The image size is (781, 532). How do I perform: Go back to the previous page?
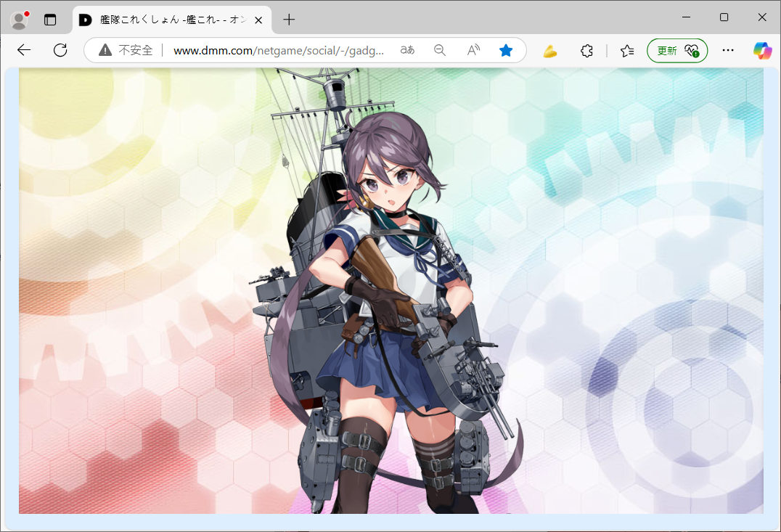point(24,50)
